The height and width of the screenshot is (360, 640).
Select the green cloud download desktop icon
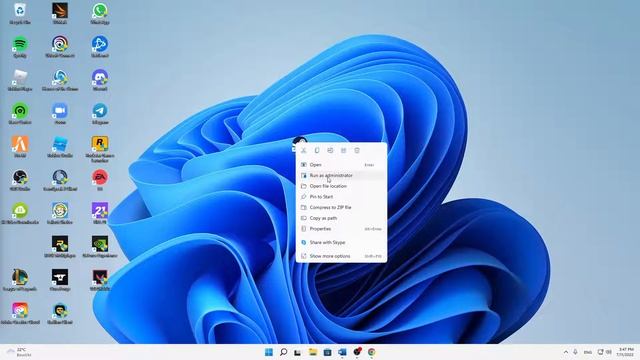pyautogui.click(x=20, y=214)
